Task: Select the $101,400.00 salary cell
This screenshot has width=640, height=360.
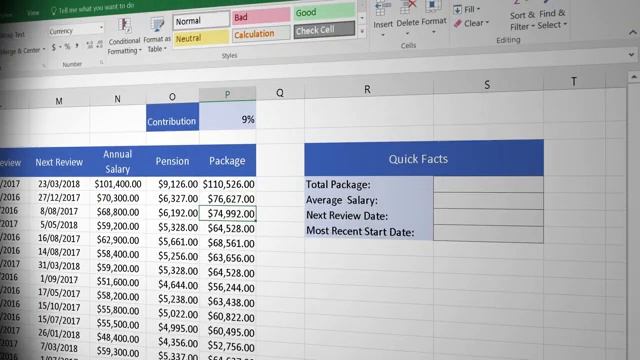Action: point(118,184)
